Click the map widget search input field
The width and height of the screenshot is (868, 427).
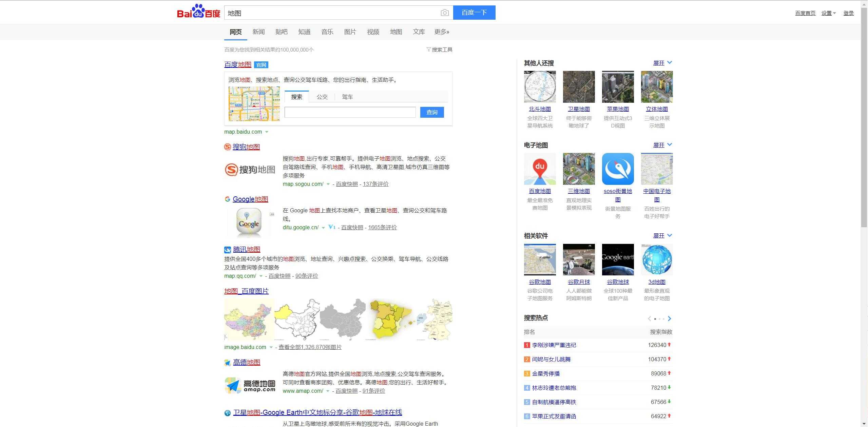(x=350, y=112)
